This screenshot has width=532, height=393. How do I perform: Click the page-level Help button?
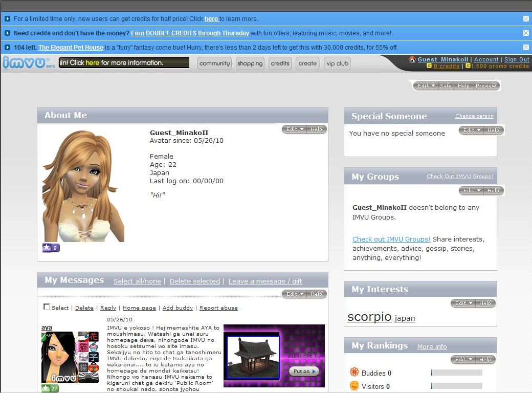click(463, 85)
